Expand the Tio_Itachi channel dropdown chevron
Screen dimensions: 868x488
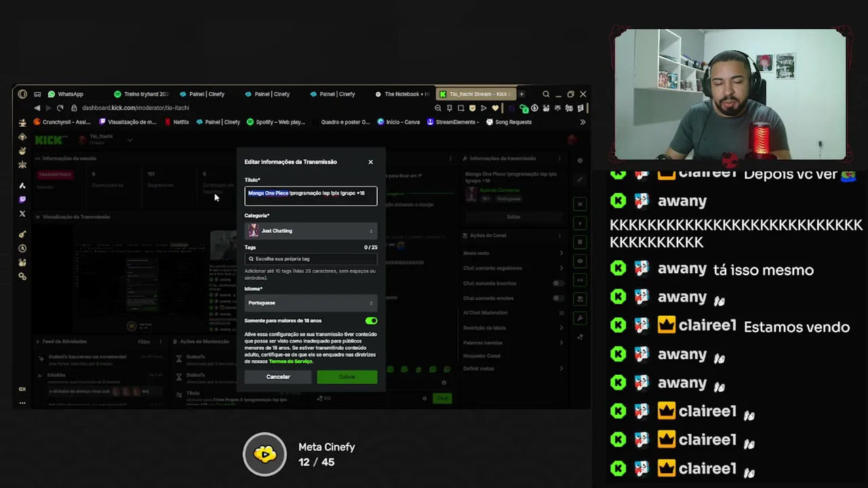130,140
